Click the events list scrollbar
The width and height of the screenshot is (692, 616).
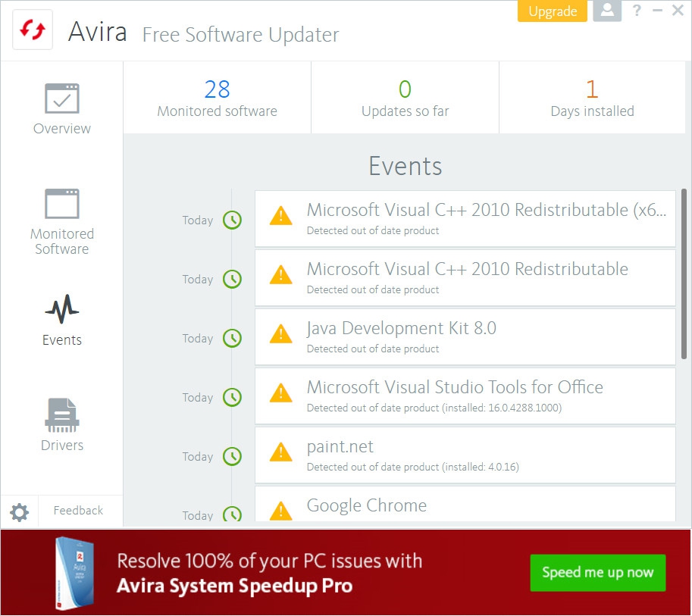684,274
